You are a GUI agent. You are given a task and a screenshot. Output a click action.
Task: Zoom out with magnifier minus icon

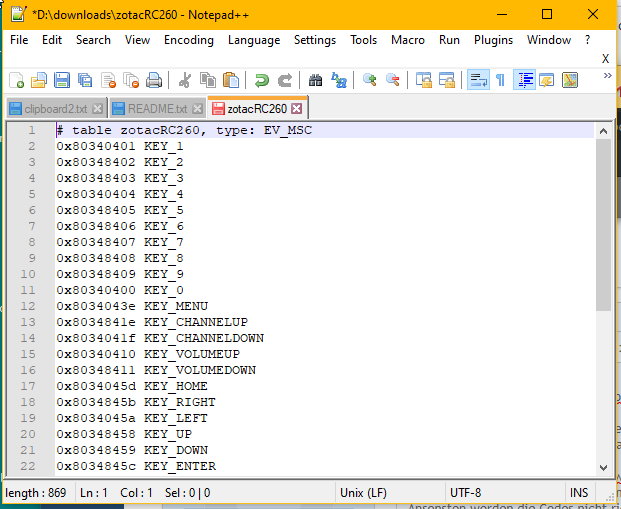pyautogui.click(x=392, y=80)
